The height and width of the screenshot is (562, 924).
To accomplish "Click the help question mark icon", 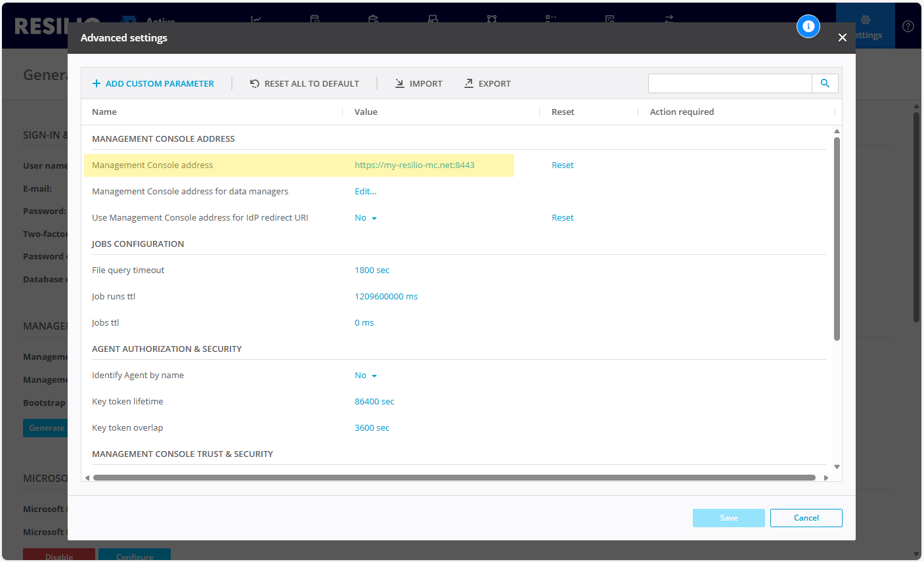I will [908, 26].
